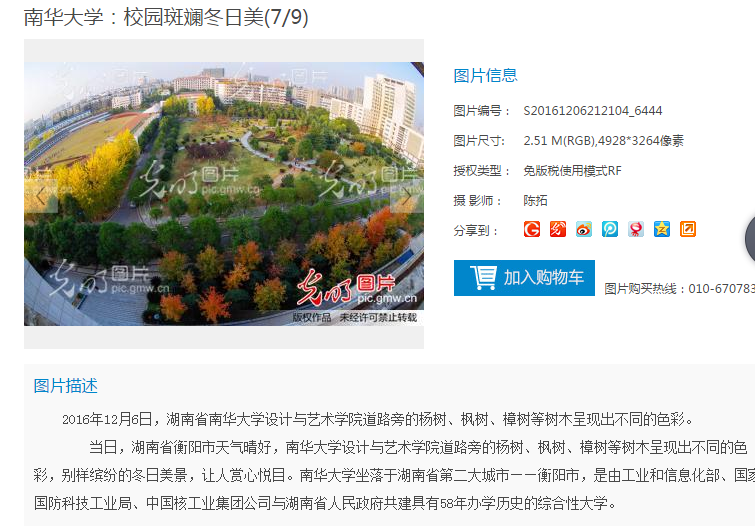Screen dimensions: 755x526
Task: Share via the People's Weibo icon
Action: (x=636, y=229)
